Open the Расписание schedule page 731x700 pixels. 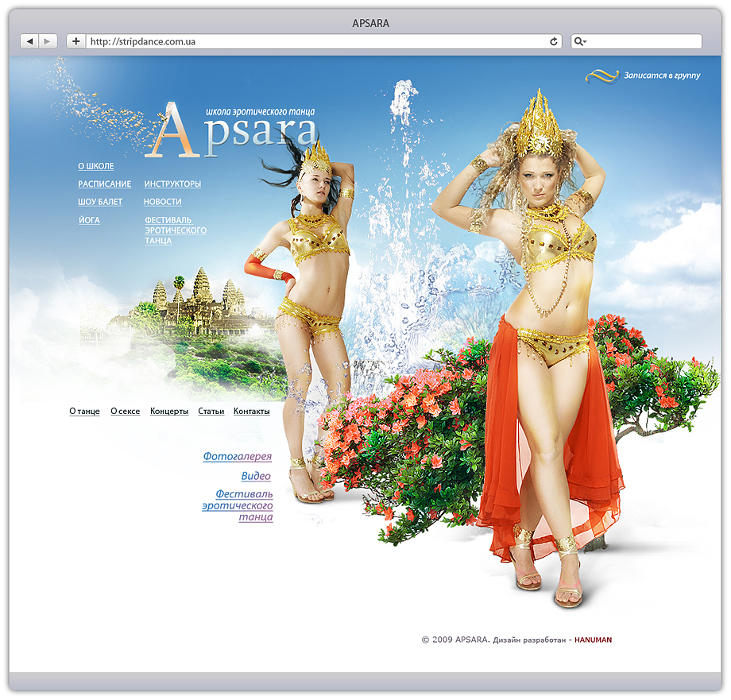pos(103,184)
